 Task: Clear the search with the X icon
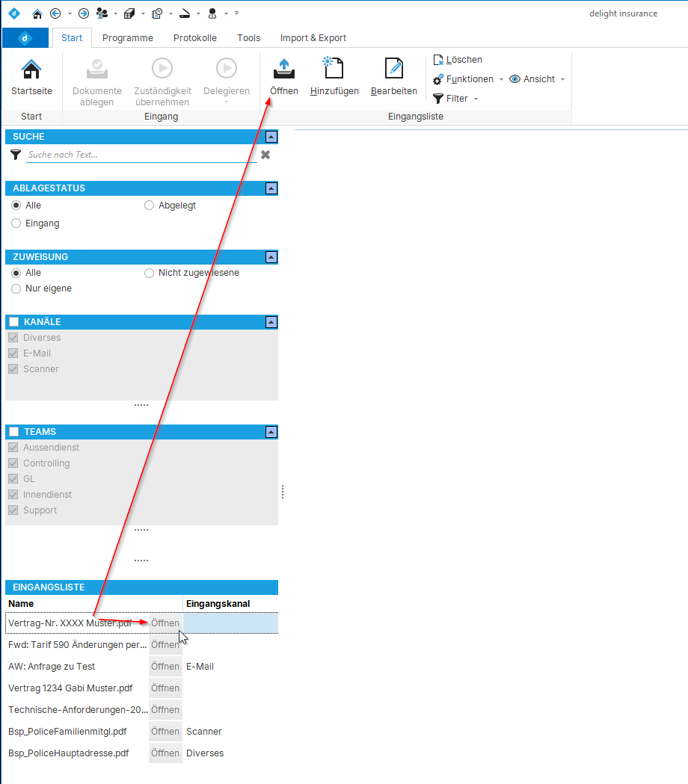[x=265, y=155]
